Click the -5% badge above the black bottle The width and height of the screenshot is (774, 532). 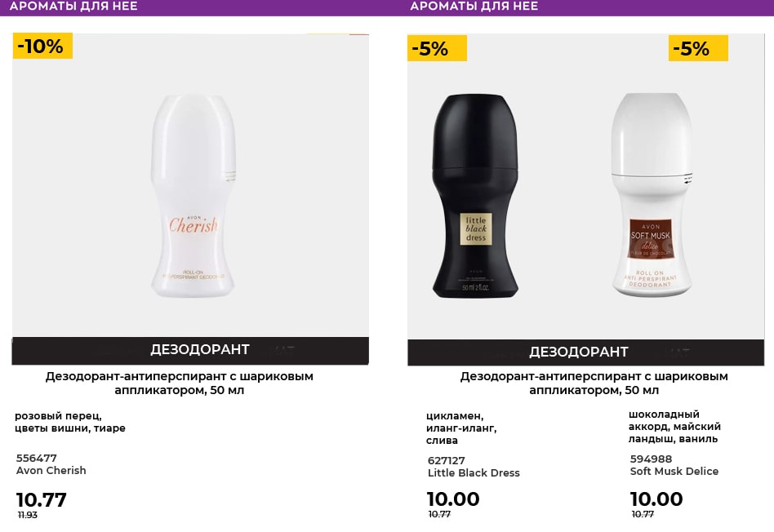[x=437, y=49]
